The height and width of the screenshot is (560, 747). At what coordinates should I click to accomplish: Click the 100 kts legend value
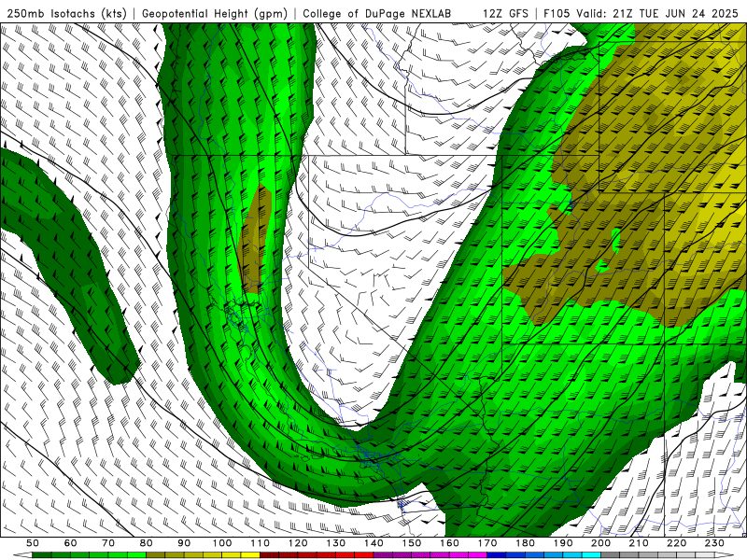pos(222,543)
